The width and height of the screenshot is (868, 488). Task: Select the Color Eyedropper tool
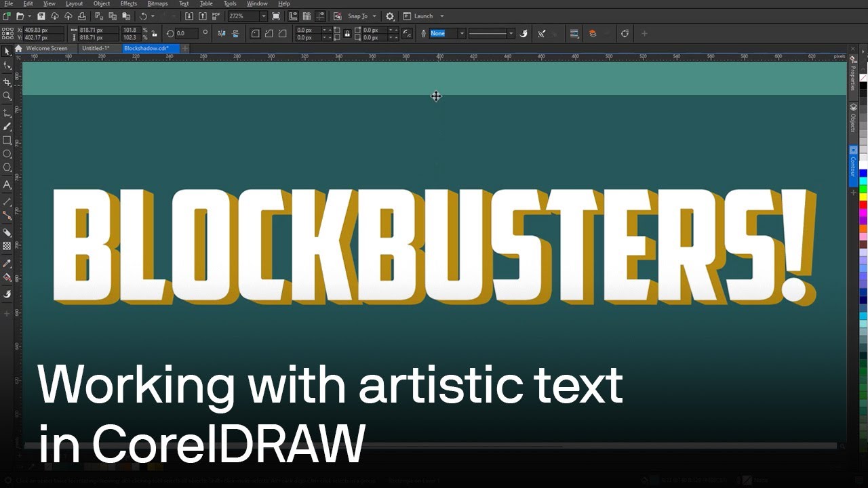7,263
